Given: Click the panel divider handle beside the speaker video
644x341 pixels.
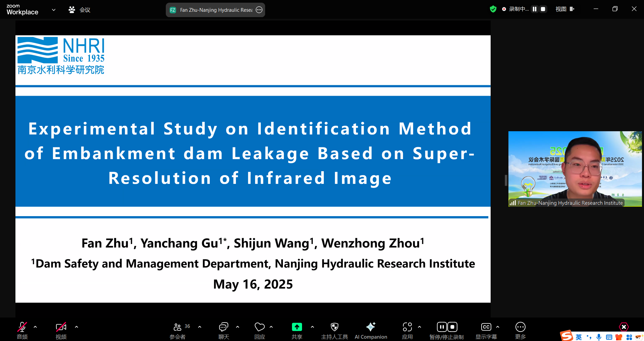Looking at the screenshot, I should [506, 180].
